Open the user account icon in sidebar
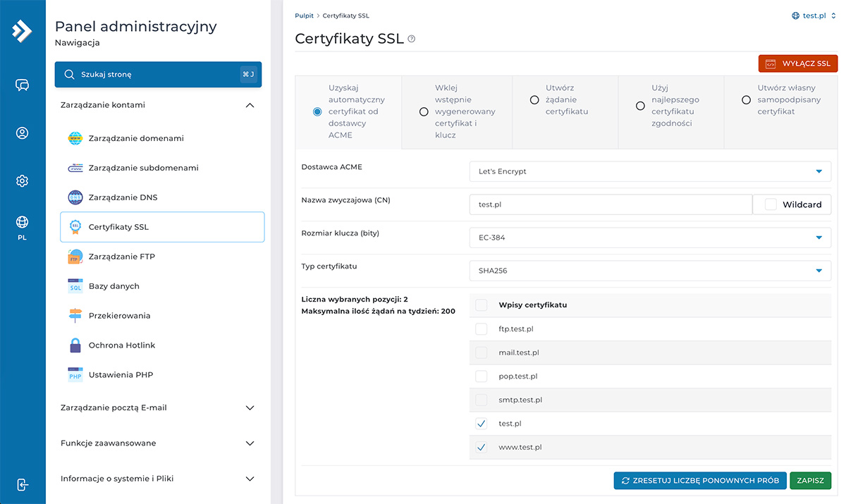846x504 pixels. tap(22, 133)
